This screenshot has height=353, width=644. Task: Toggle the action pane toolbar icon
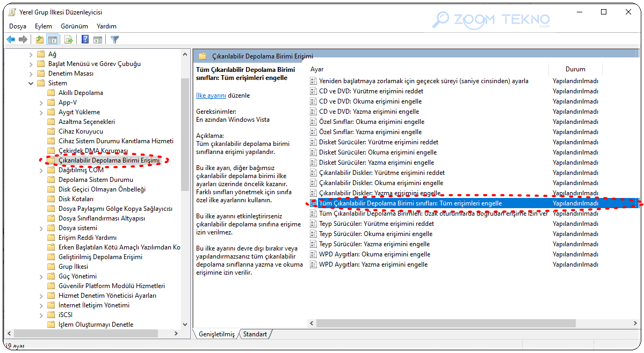98,40
